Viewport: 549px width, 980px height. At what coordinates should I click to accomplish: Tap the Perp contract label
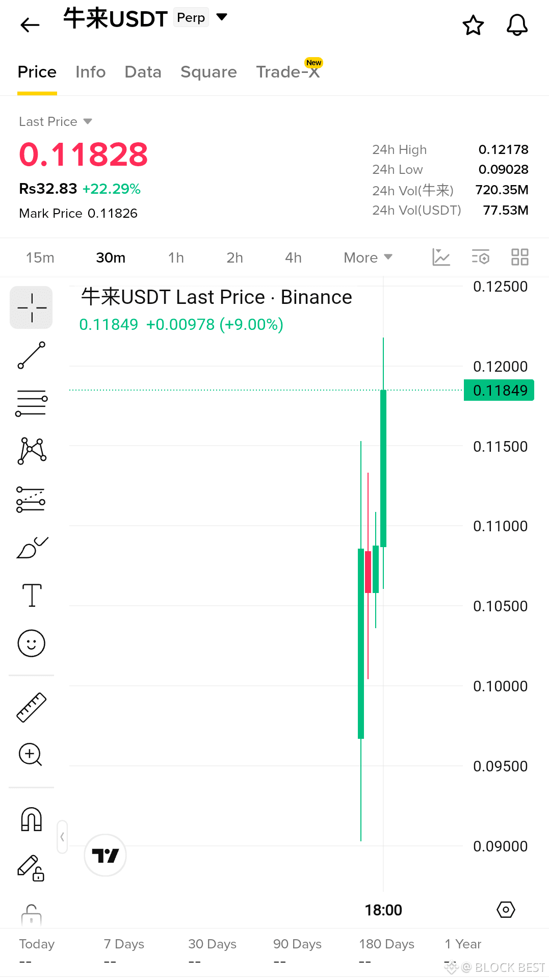pos(191,17)
